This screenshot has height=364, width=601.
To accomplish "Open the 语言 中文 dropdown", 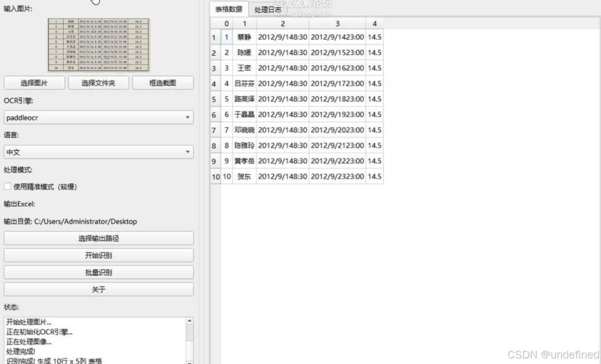I will (x=98, y=152).
